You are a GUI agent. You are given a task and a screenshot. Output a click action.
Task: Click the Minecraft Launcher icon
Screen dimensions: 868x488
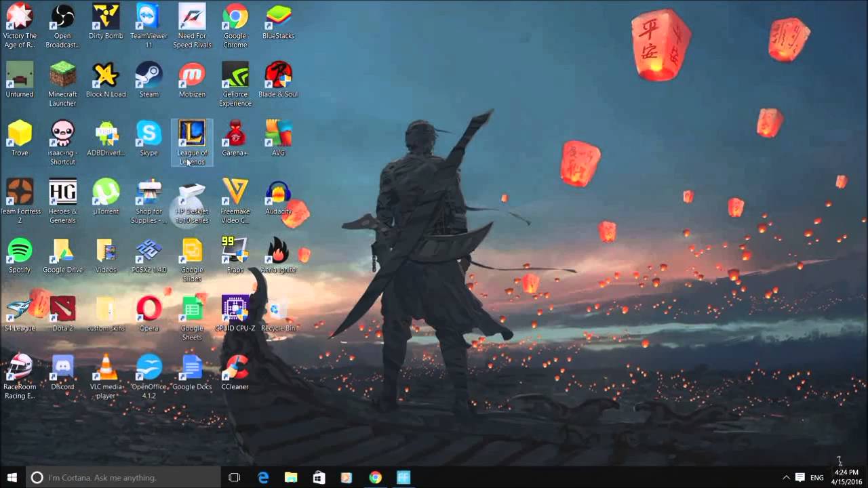click(62, 84)
